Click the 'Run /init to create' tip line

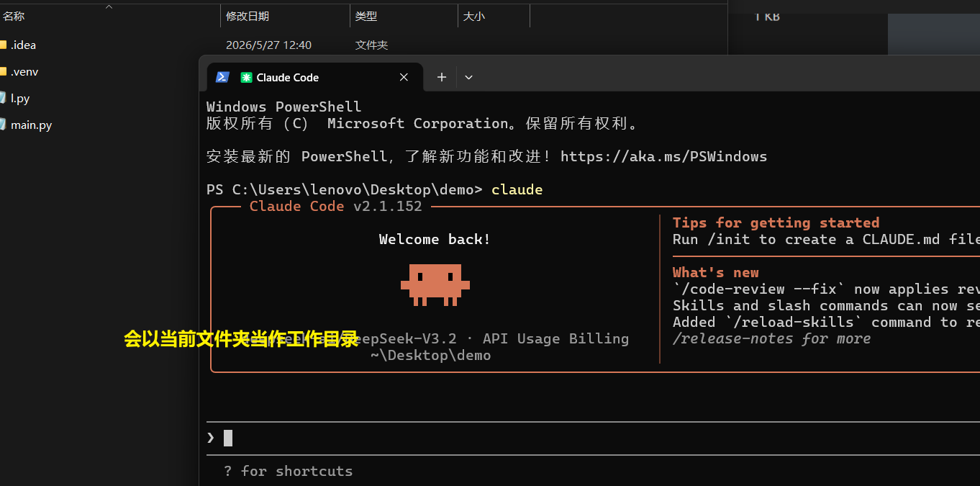point(826,239)
